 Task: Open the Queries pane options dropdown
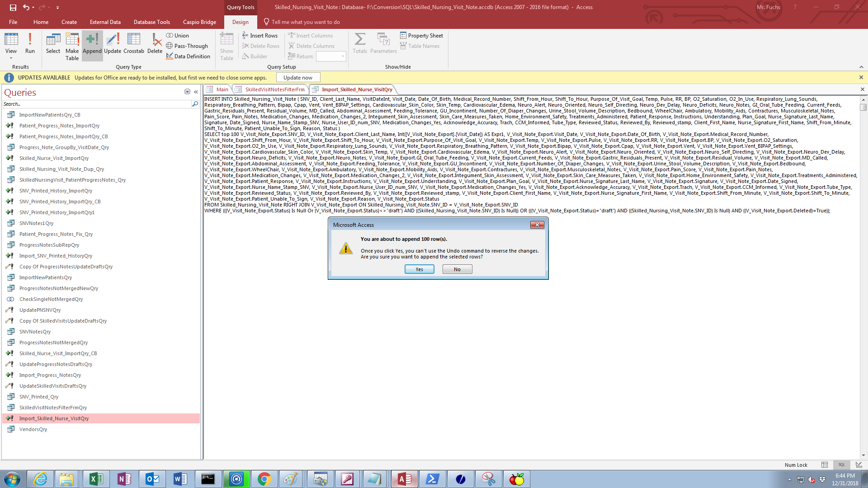point(187,92)
